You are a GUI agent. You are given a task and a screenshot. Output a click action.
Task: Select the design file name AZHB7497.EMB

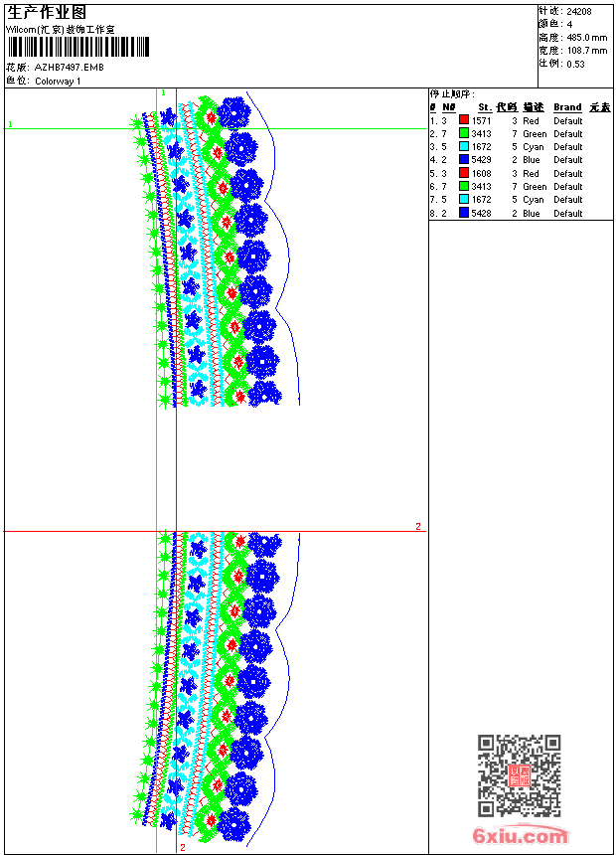(x=69, y=68)
